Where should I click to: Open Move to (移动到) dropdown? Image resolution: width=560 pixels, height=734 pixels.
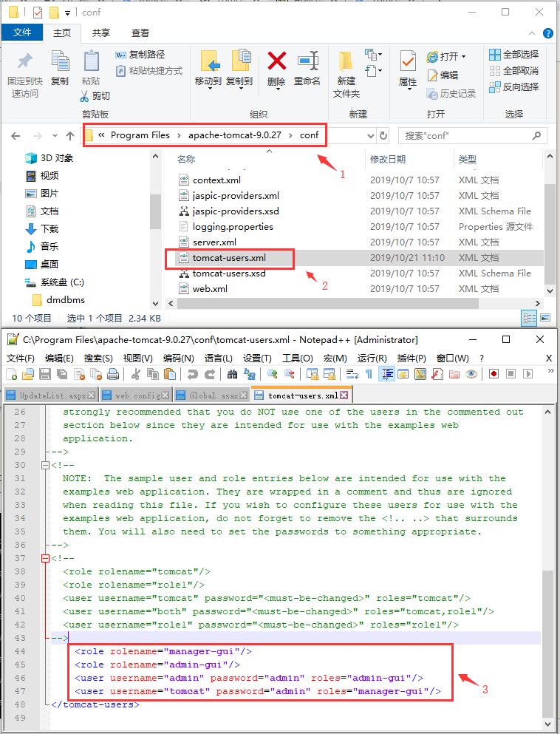[x=208, y=88]
